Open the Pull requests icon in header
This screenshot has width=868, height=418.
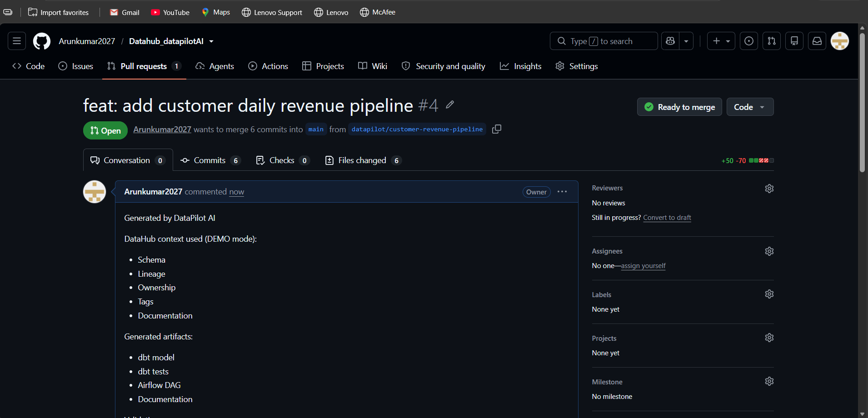(x=772, y=41)
